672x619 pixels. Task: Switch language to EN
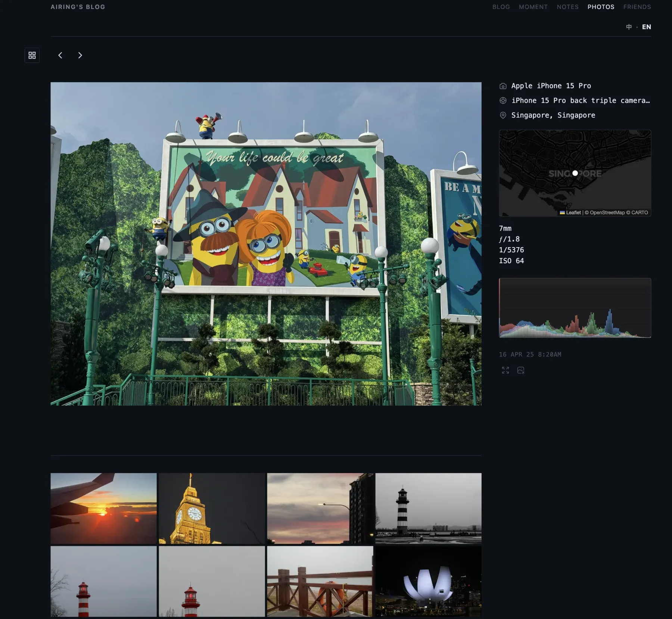click(x=647, y=27)
